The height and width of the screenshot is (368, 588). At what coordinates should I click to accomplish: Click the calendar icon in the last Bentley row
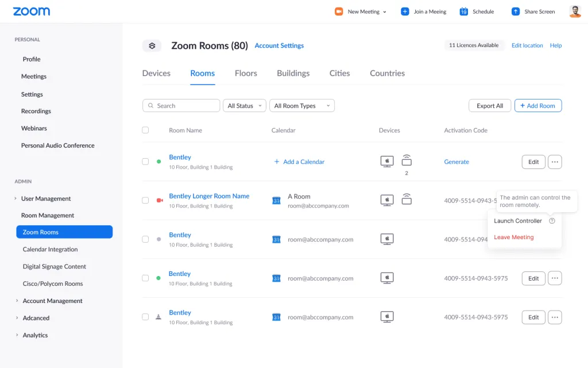click(276, 317)
